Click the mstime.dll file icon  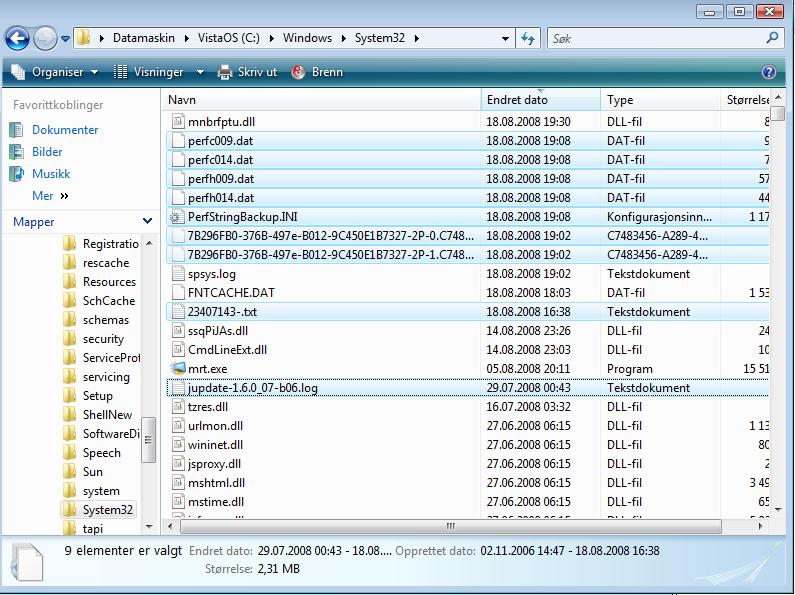(178, 502)
